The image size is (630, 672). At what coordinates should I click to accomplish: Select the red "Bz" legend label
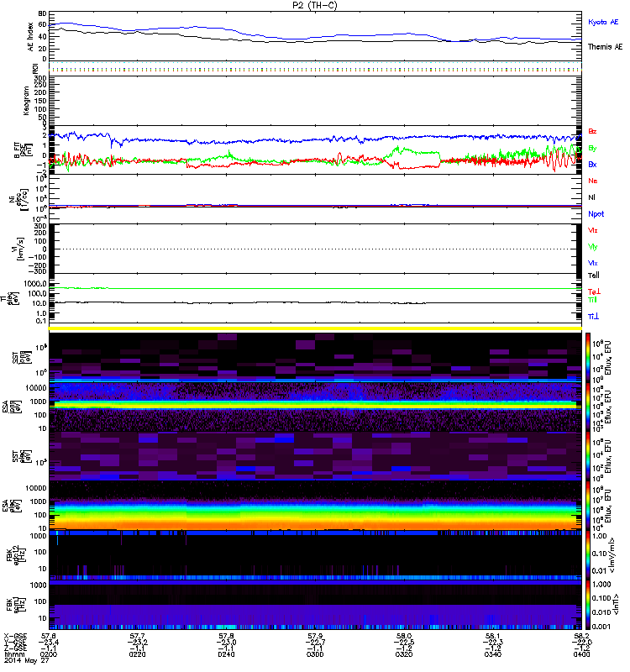(x=592, y=131)
